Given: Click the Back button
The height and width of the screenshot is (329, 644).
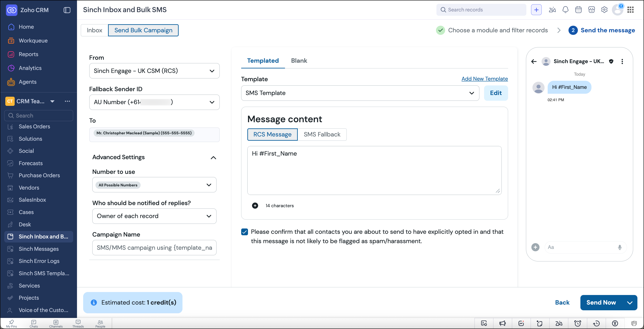Looking at the screenshot, I should 562,302.
